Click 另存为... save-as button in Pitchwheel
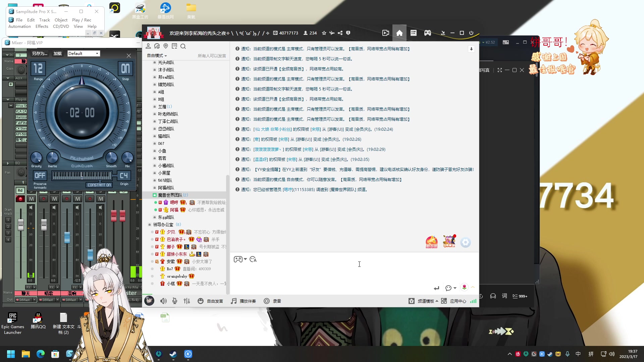The height and width of the screenshot is (362, 644). pos(40,54)
